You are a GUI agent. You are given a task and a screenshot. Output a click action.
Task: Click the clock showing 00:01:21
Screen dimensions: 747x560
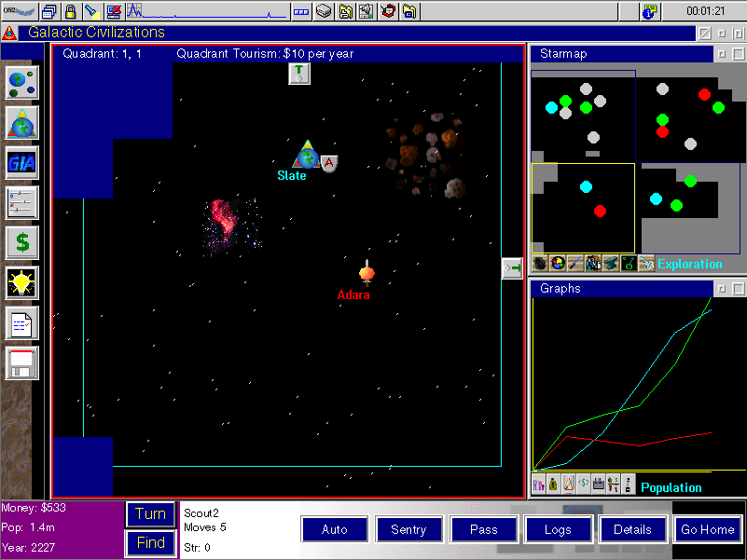click(x=705, y=11)
